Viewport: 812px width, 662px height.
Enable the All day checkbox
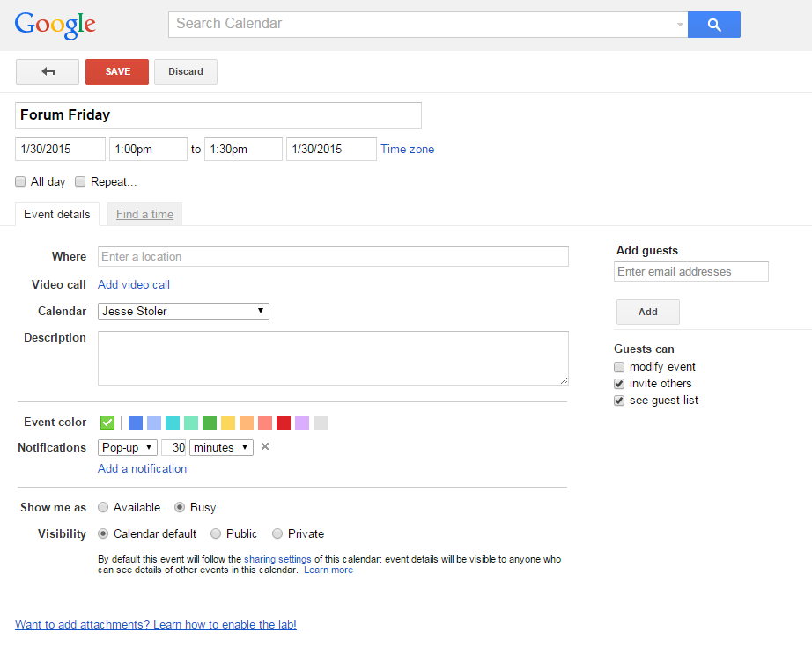pos(20,181)
